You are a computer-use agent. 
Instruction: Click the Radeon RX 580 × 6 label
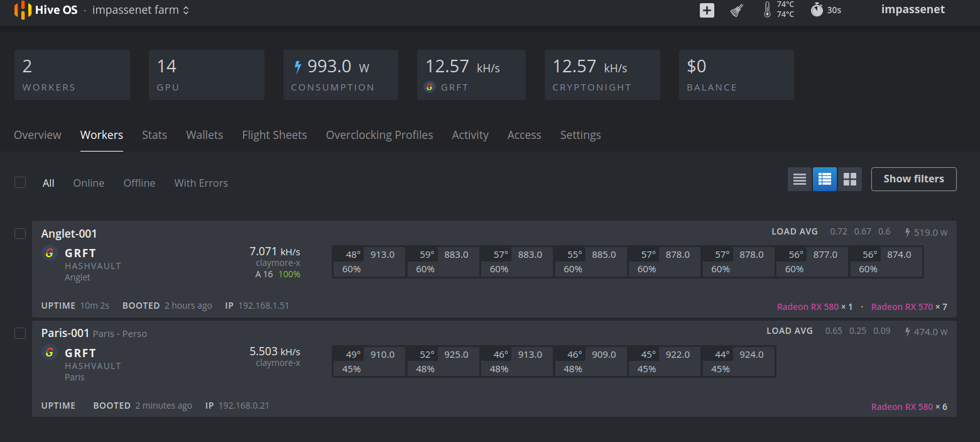tap(909, 407)
